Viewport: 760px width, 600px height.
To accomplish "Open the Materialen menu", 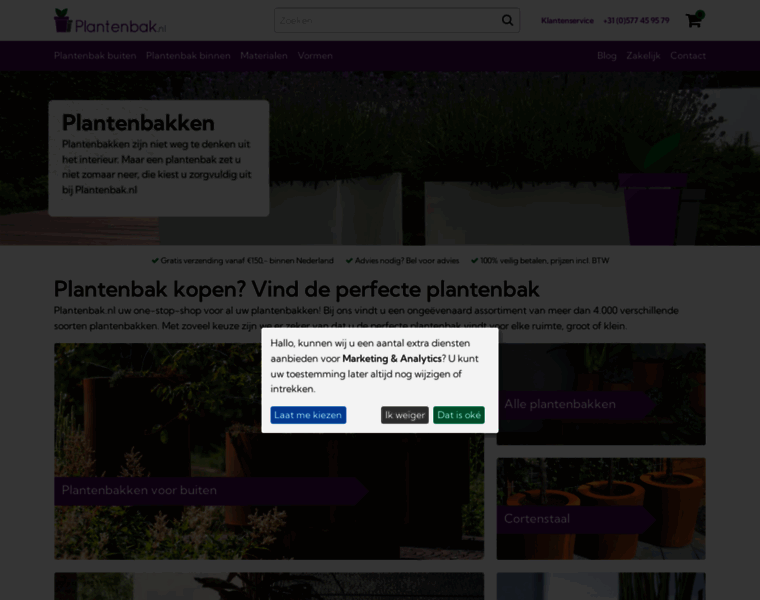I will coord(264,56).
